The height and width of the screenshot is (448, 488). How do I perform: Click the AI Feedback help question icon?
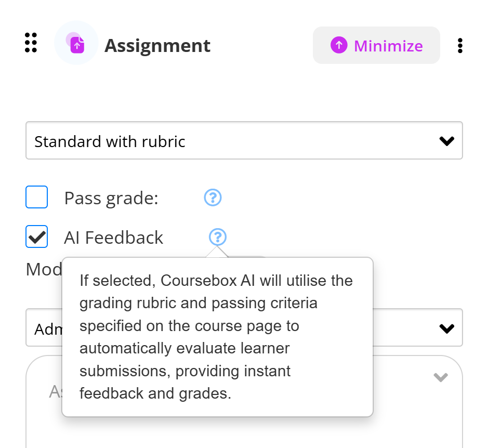tap(218, 238)
